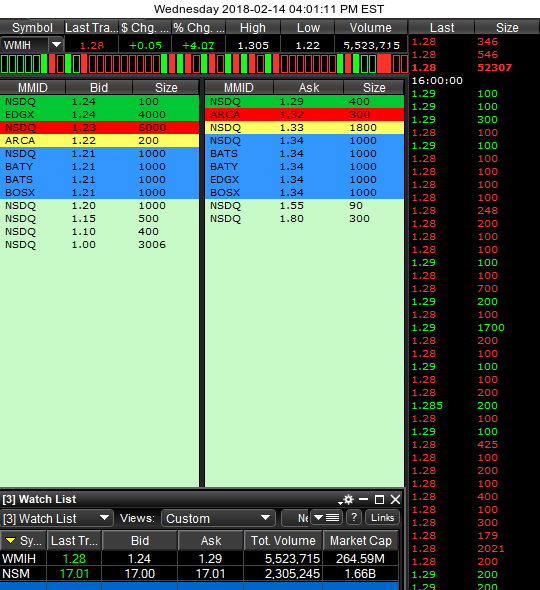The width and height of the screenshot is (540, 590).
Task: Select the BATY 1.21 bid row
Action: point(99,166)
